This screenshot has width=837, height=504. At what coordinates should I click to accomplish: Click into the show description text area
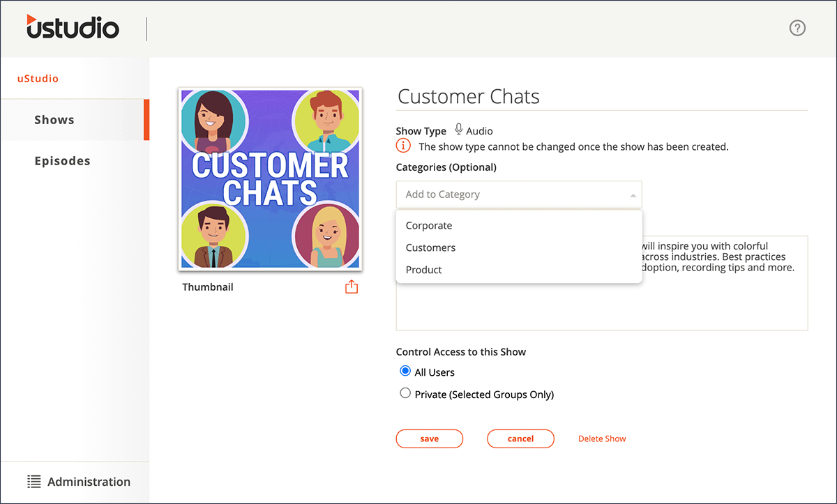click(601, 307)
